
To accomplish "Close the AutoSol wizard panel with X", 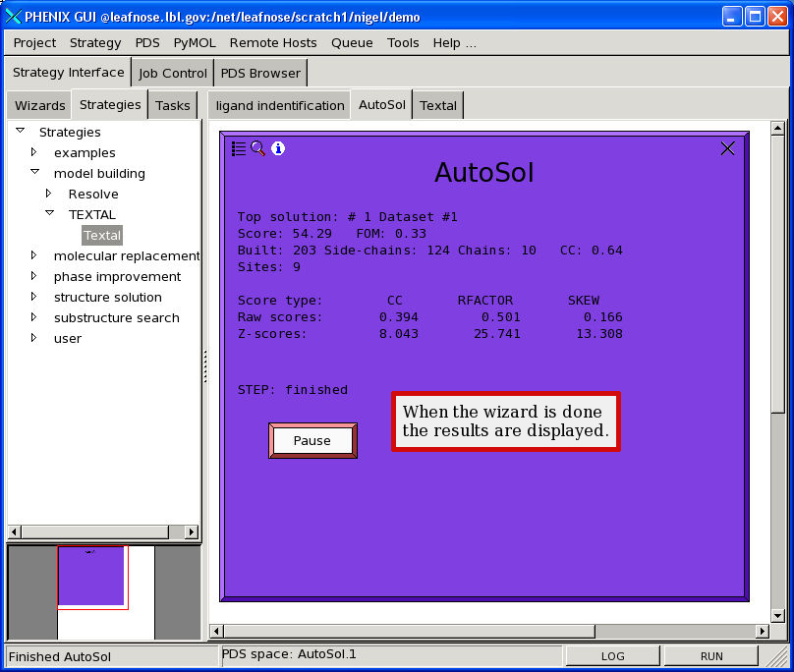I will click(x=727, y=148).
